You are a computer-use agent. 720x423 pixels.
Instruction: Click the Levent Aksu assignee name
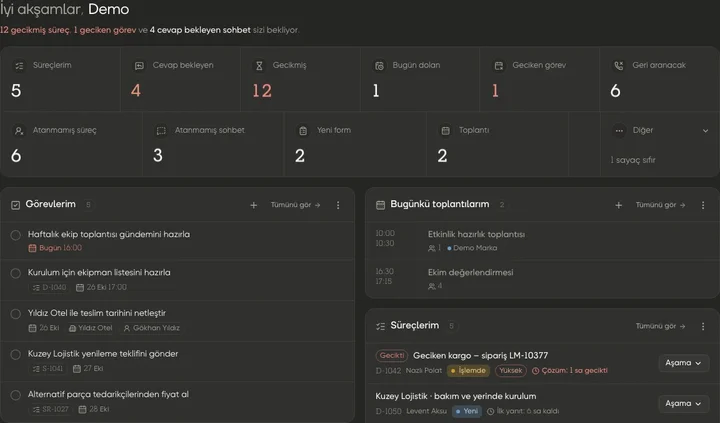pos(427,411)
